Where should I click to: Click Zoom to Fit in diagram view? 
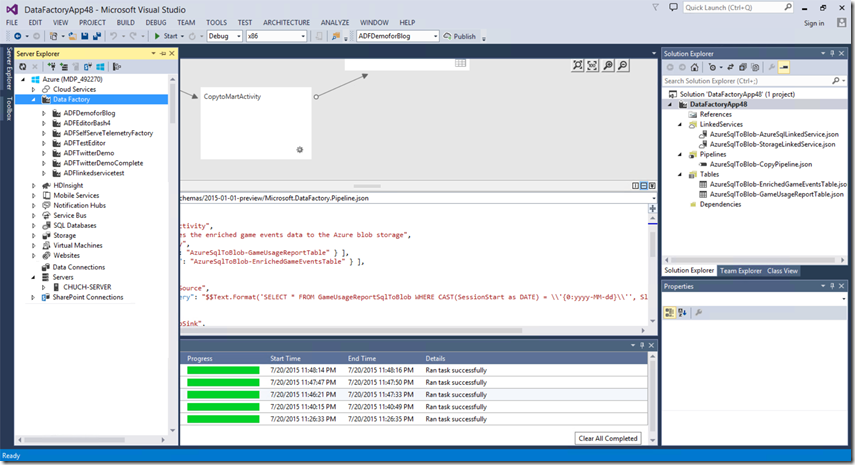tap(577, 65)
